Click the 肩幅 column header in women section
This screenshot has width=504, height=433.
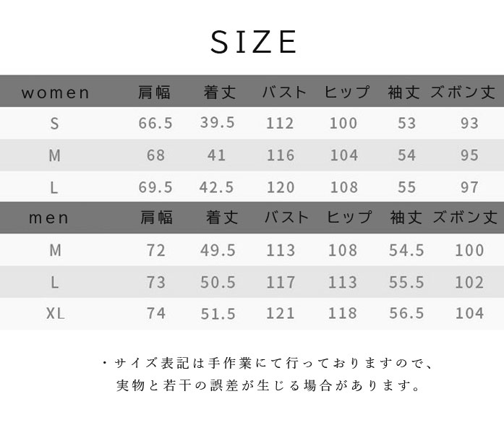pyautogui.click(x=155, y=93)
